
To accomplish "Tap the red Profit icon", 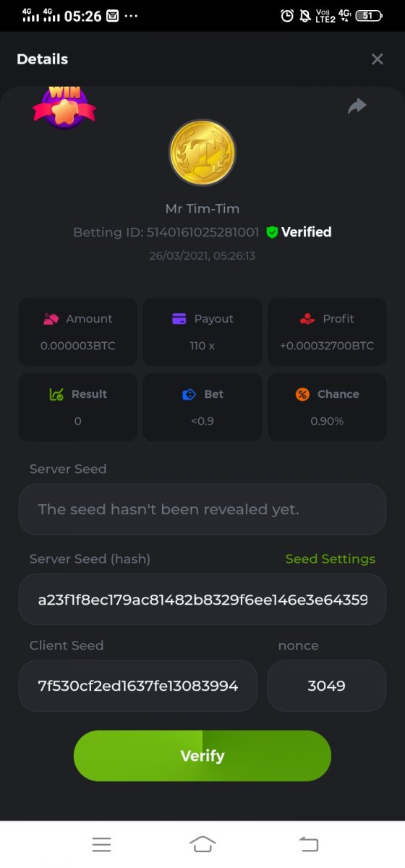I will [307, 319].
